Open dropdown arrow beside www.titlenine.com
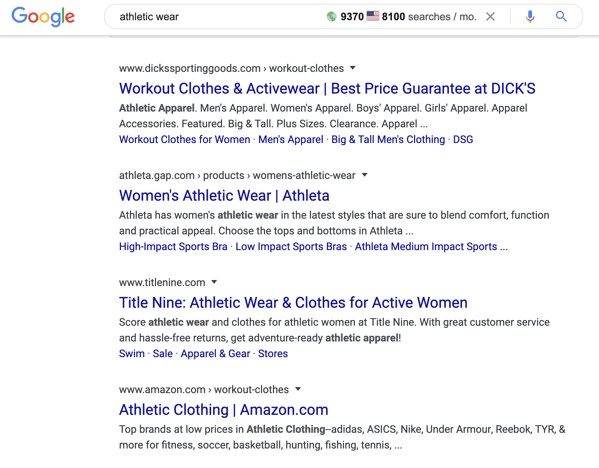The image size is (599, 468). point(214,282)
